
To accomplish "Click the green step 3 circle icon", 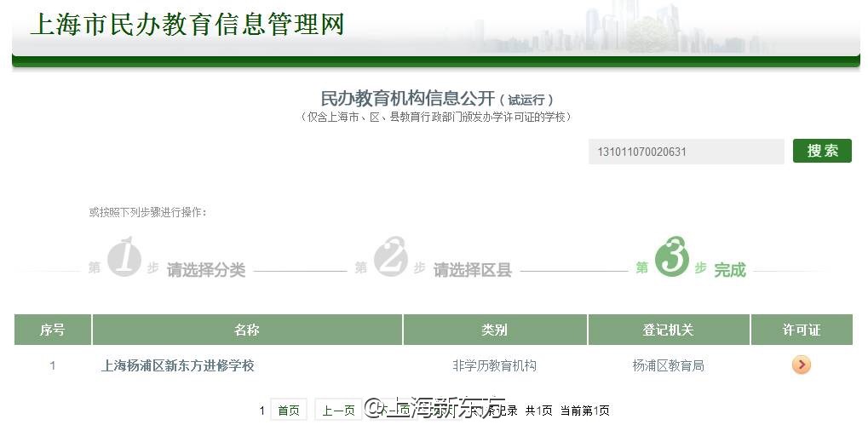I will (671, 257).
